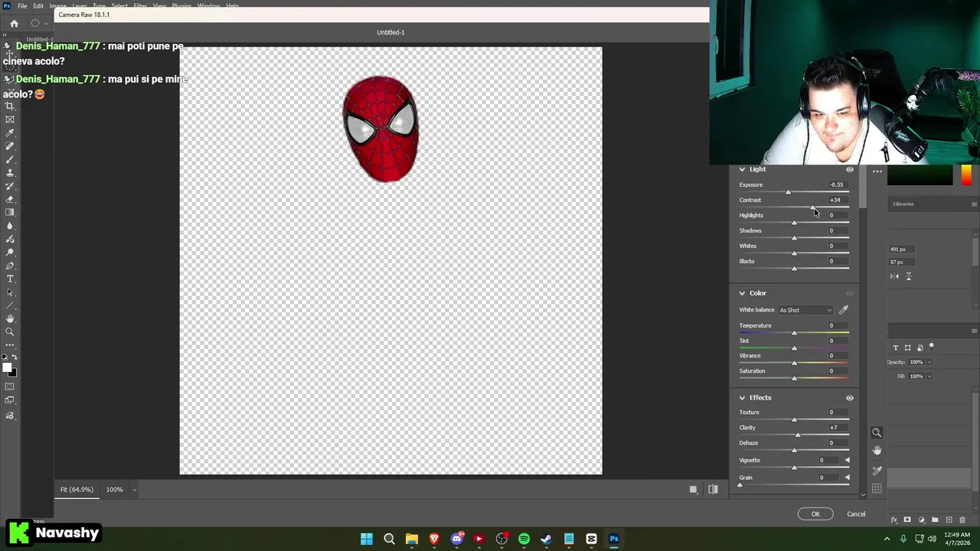980x551 pixels.
Task: Open Spotify from the taskbar
Action: (524, 539)
